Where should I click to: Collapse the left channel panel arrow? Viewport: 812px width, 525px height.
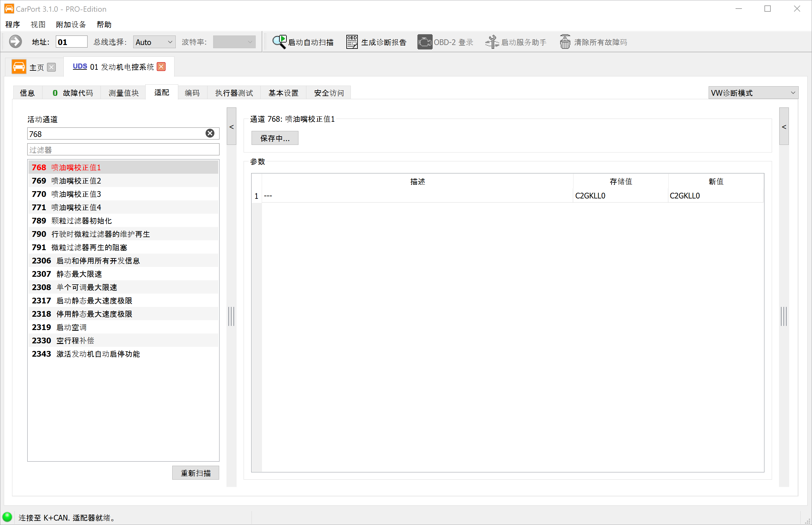click(232, 127)
